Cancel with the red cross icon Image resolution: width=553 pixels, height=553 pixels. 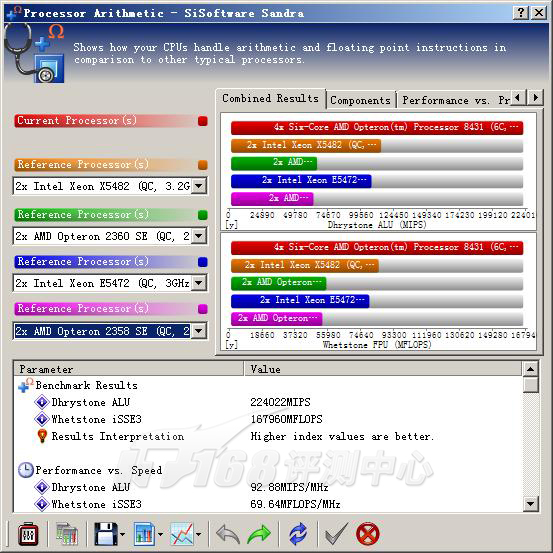point(367,534)
